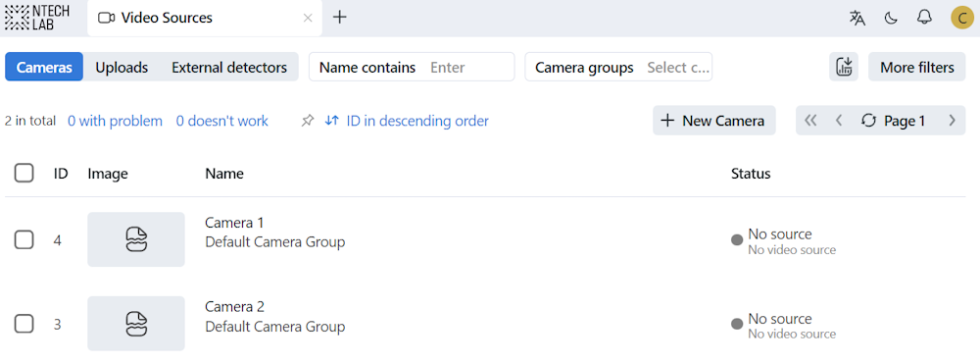980x363 pixels.
Task: Click ID 4 cell
Action: [58, 240]
